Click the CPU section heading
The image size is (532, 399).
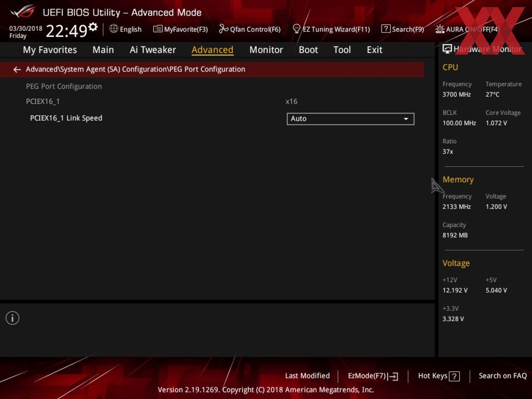[450, 67]
